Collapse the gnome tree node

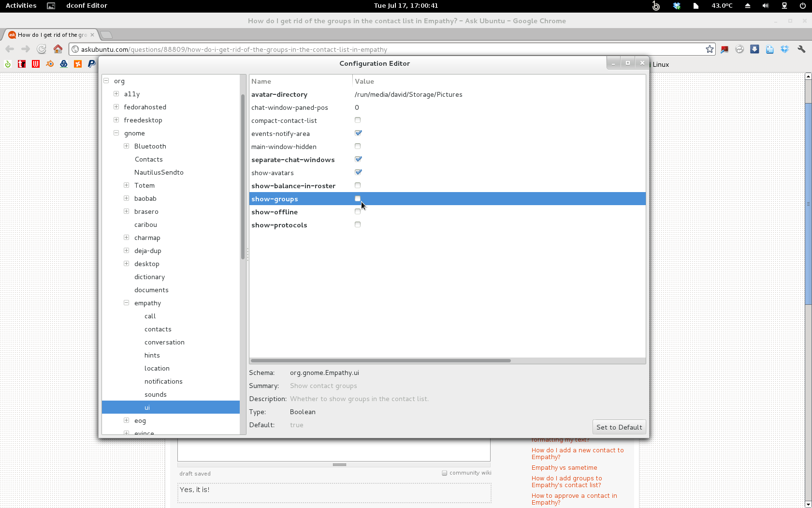[116, 133]
